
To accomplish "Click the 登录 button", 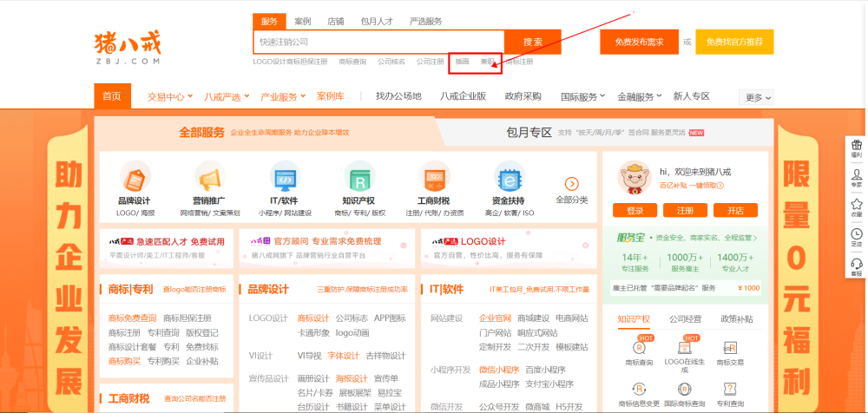I will point(635,210).
